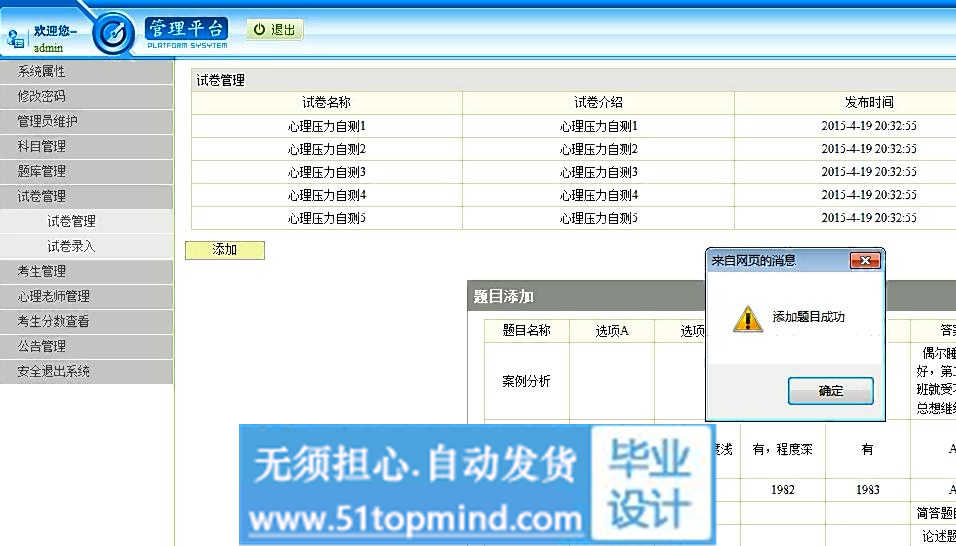956x546 pixels.
Task: Click the warning icon in the dialog
Action: tap(747, 318)
